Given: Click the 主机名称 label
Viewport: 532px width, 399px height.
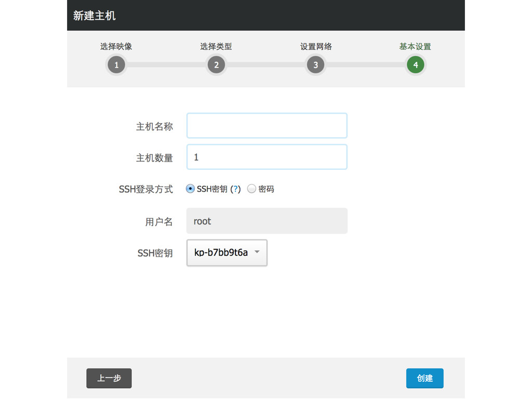Looking at the screenshot, I should [x=155, y=127].
